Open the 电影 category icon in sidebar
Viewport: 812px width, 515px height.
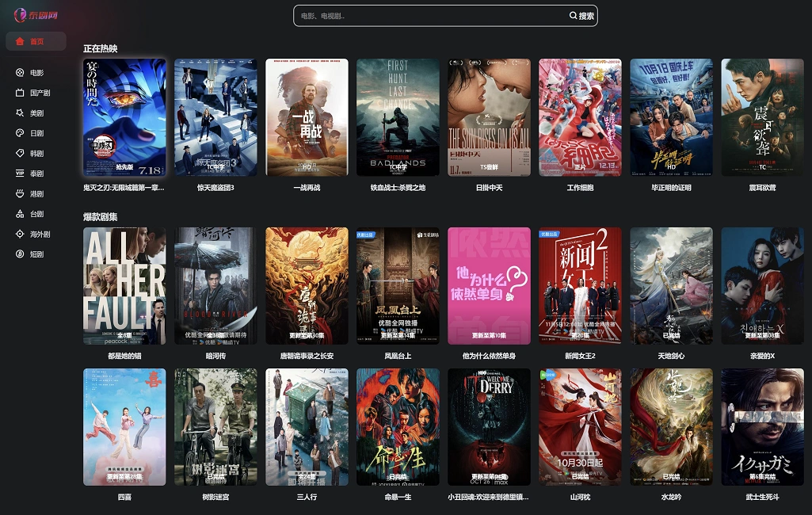(20, 73)
